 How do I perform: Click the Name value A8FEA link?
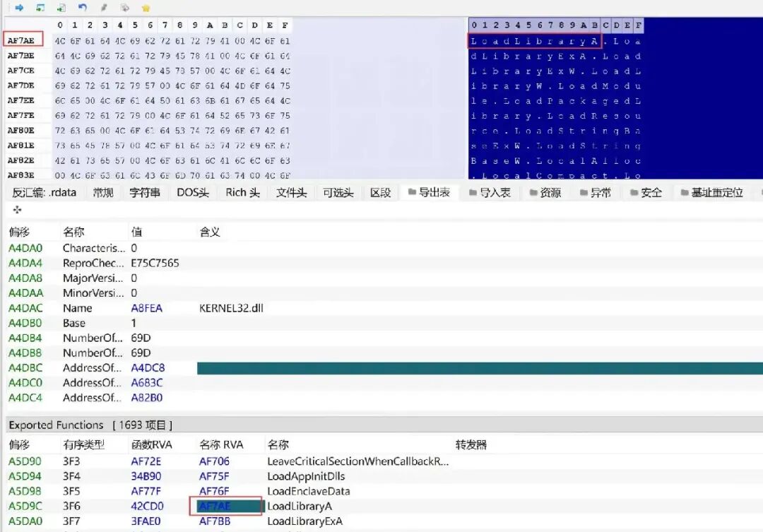(146, 308)
